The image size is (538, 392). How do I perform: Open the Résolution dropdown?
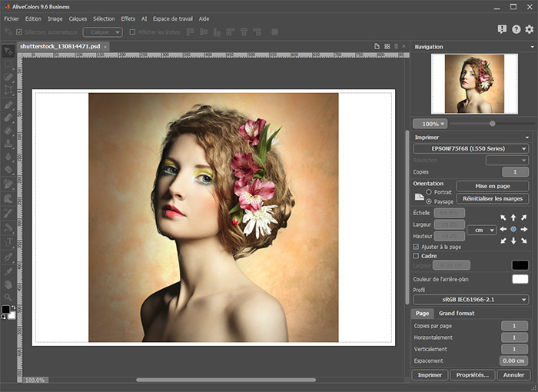click(507, 161)
